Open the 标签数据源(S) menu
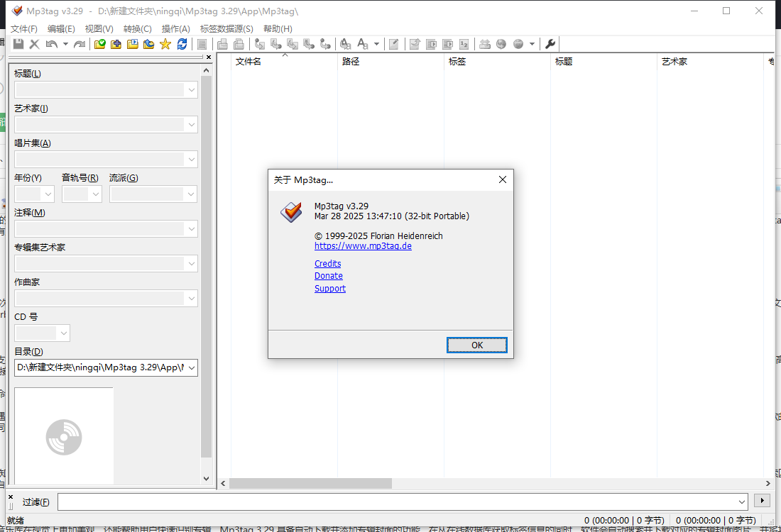This screenshot has width=781, height=532. click(x=226, y=29)
